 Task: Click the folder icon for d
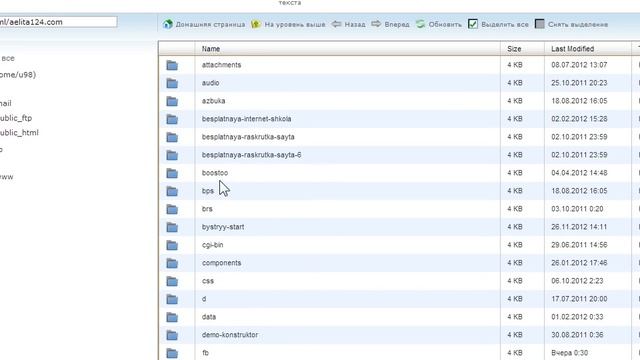click(172, 299)
